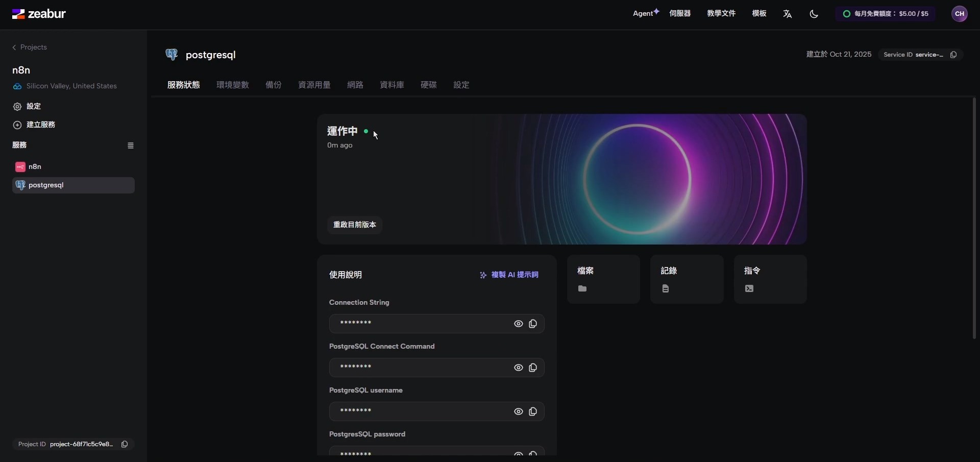Viewport: 980px width, 462px height.
Task: Select the n8n service in the sidebar
Action: (x=35, y=167)
